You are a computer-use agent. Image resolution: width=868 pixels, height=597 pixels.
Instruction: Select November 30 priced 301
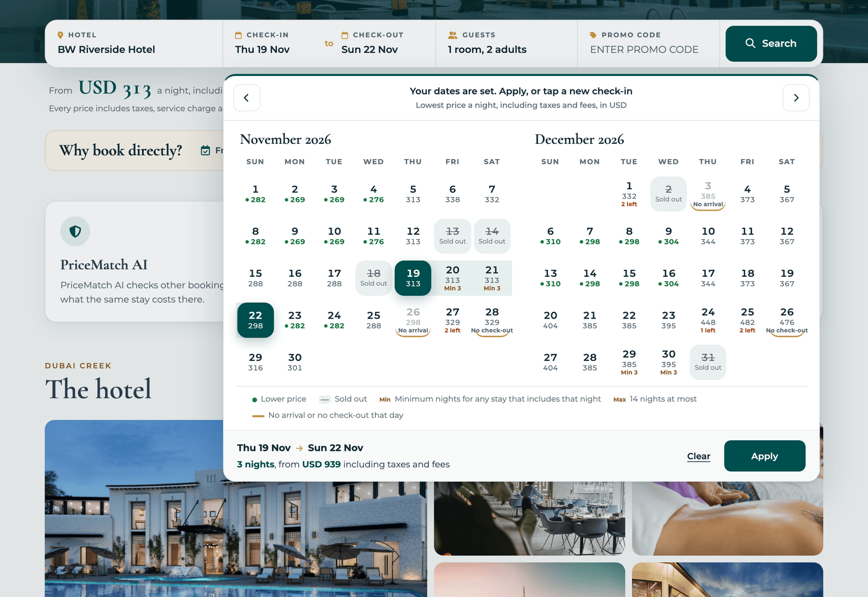coord(295,362)
